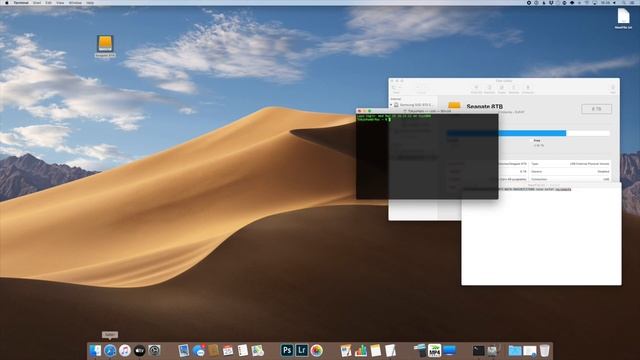
Task: Launch Safari from the Dock
Action: [110, 350]
